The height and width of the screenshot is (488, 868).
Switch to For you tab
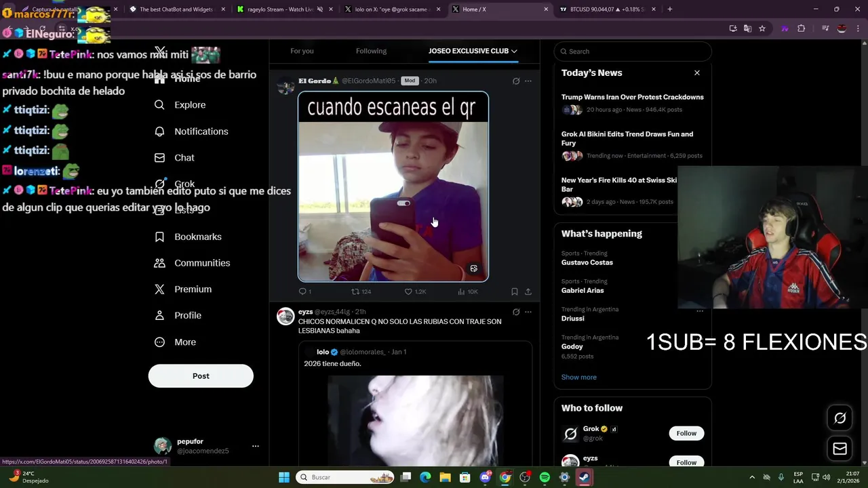click(302, 51)
